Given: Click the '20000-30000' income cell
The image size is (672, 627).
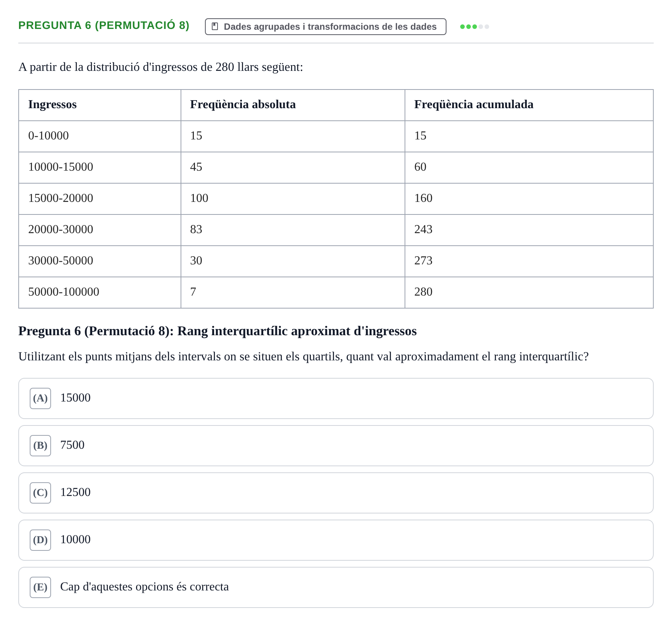Looking at the screenshot, I should coord(100,230).
